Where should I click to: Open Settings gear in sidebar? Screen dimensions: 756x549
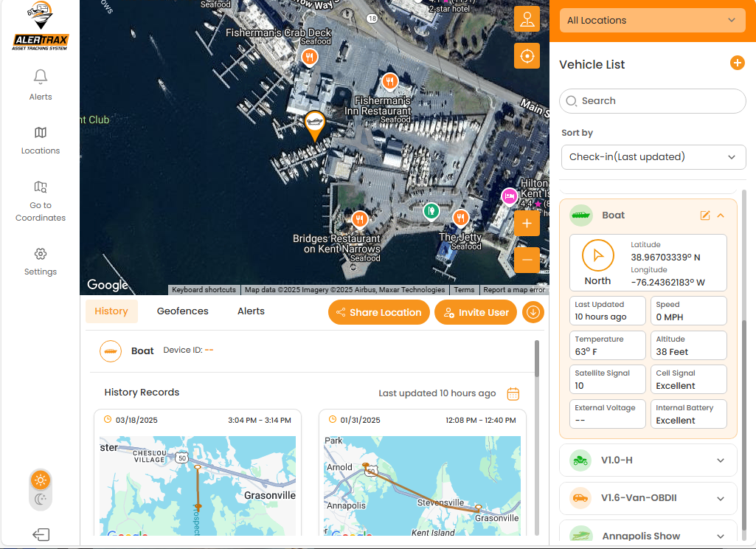(41, 254)
